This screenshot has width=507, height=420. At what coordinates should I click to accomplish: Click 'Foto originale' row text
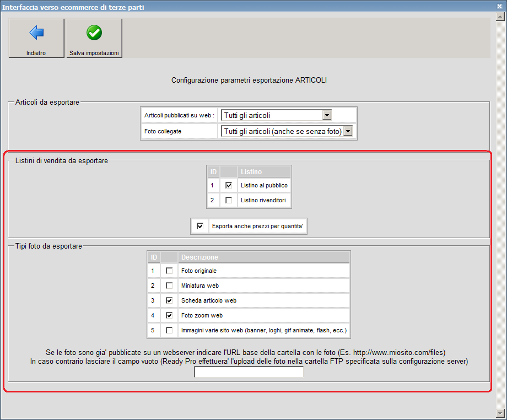coord(199,271)
